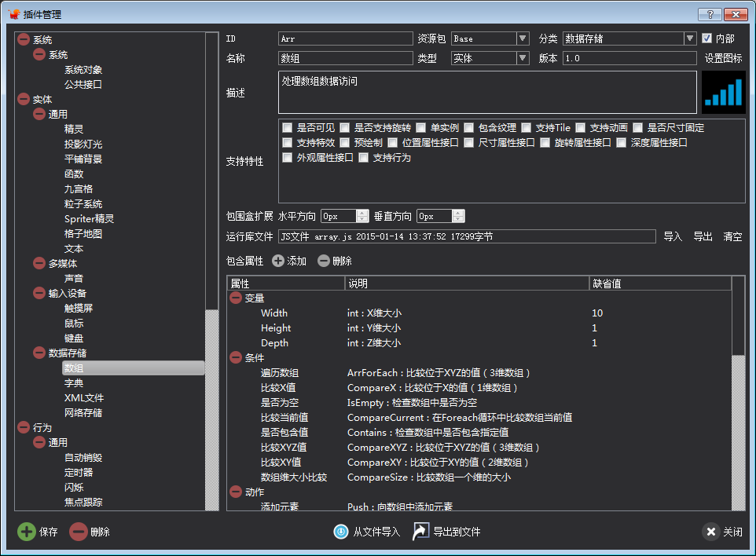
Task: Click the 从文件导入 download icon
Action: [341, 532]
